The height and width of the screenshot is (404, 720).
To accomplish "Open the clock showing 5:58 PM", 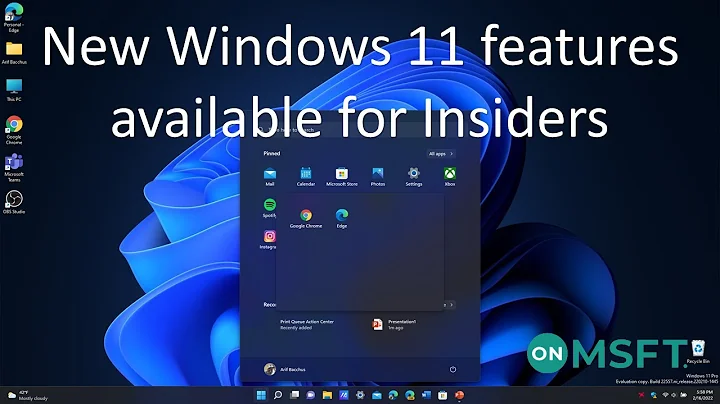I will click(x=704, y=395).
